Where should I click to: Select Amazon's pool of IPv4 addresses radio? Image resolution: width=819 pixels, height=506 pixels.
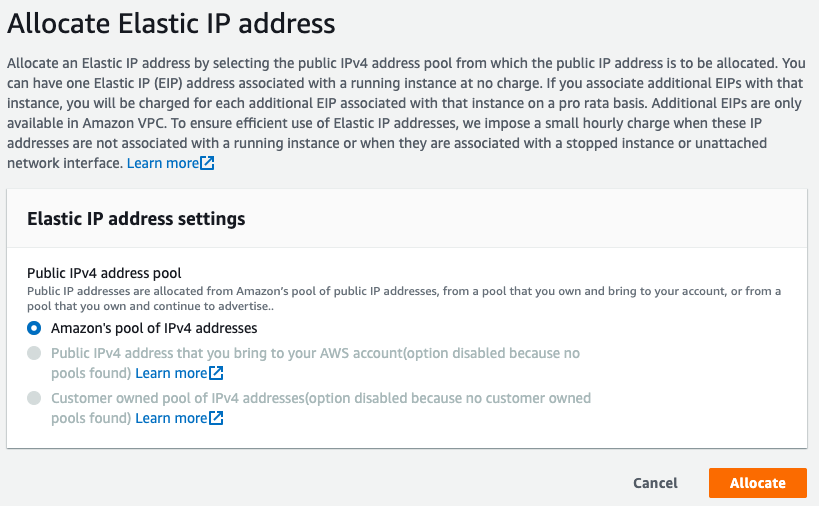point(35,328)
